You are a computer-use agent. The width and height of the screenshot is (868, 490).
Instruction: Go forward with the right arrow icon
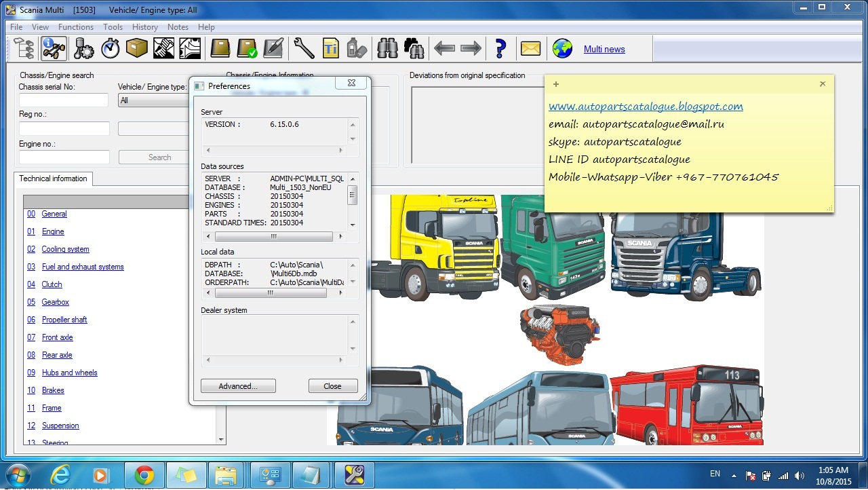(471, 48)
